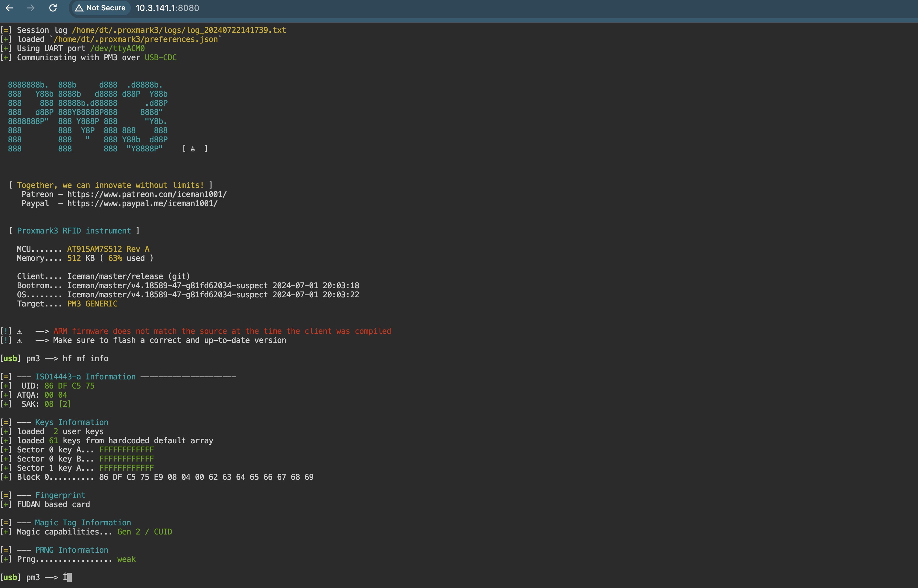Click the address bar URL 10.3.141.1:8080
The width and height of the screenshot is (918, 588).
coord(167,8)
